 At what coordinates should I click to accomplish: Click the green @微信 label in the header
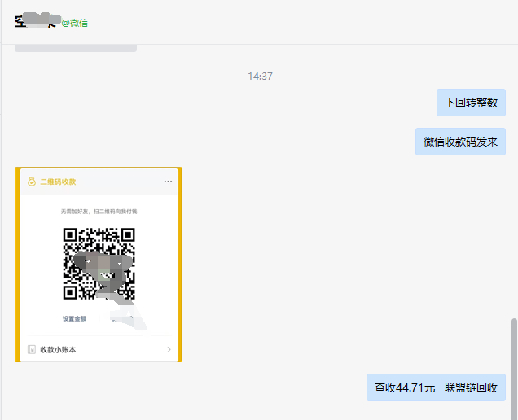(75, 23)
